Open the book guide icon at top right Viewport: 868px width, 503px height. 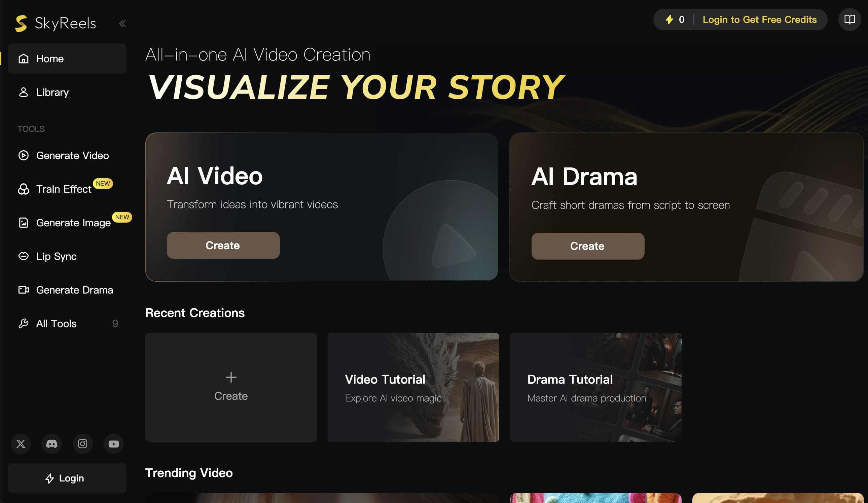click(849, 20)
